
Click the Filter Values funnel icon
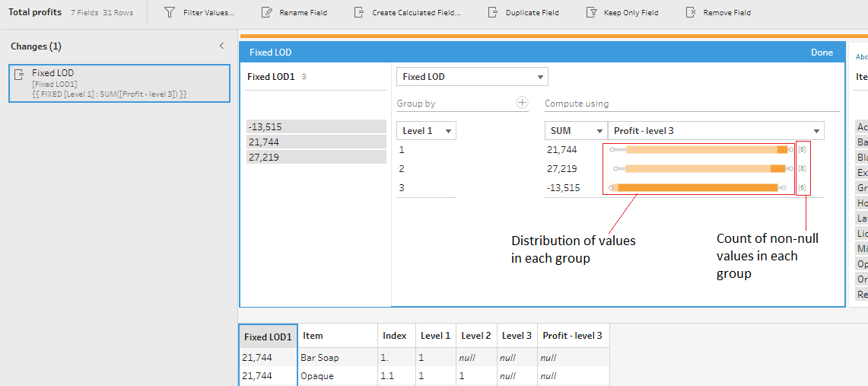(x=170, y=12)
